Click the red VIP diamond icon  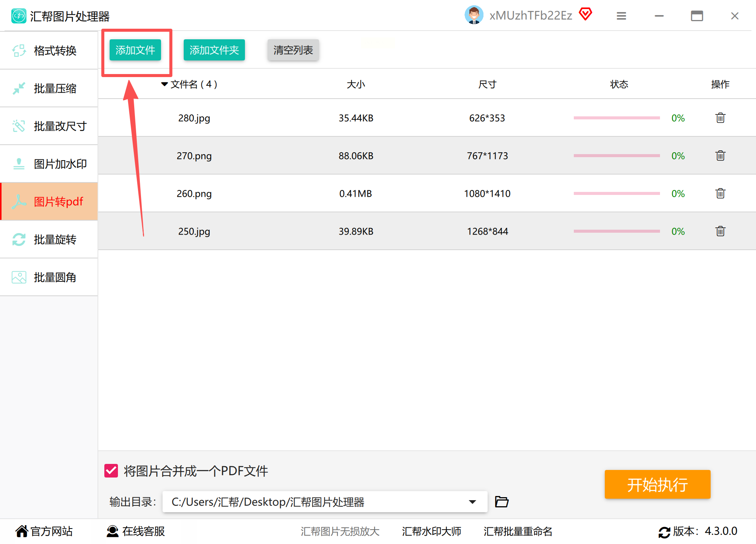(x=586, y=14)
